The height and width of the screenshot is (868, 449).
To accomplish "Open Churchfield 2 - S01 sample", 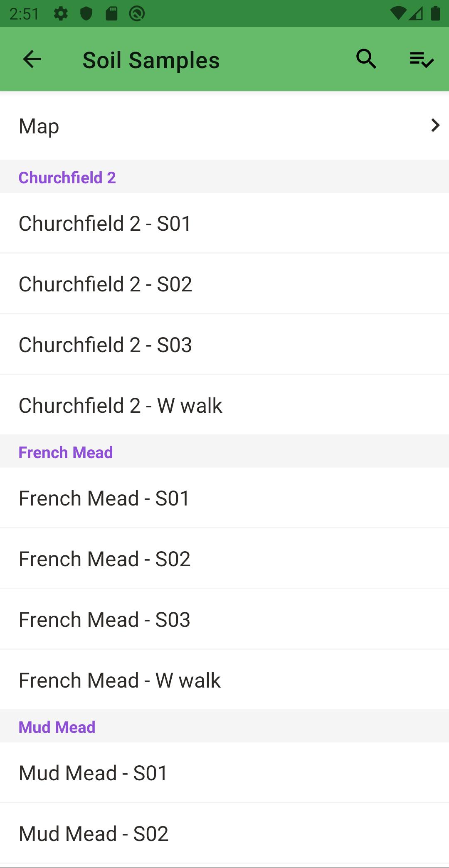I will [224, 223].
